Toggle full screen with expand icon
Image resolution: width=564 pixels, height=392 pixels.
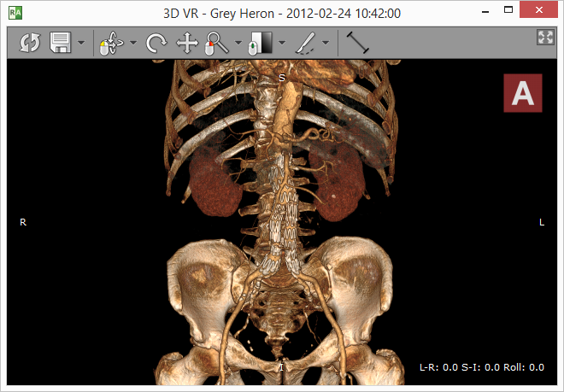pos(544,37)
